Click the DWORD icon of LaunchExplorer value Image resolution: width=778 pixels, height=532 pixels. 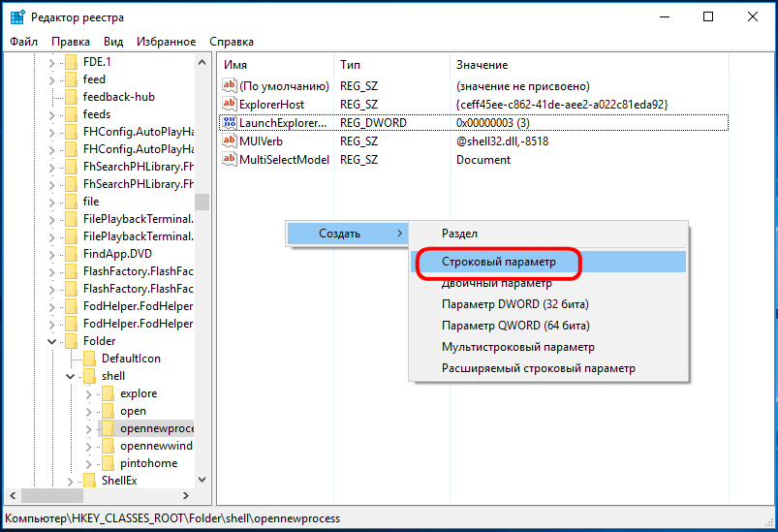(x=230, y=122)
